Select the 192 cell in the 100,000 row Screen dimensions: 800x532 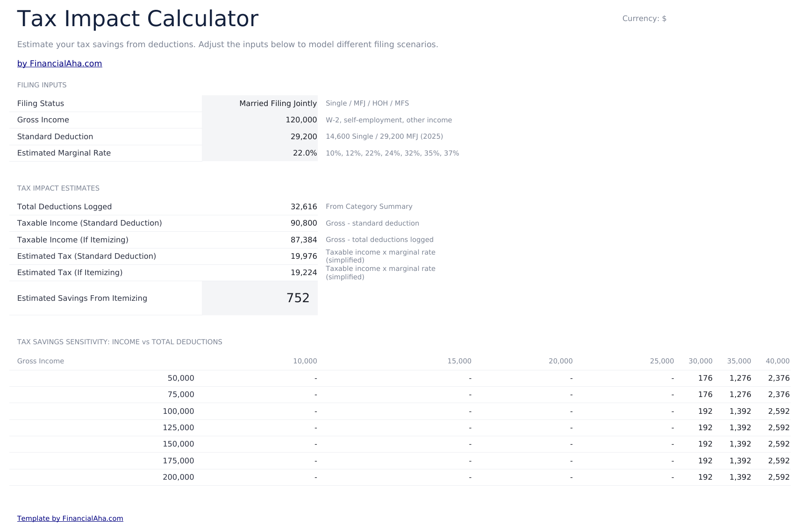[x=705, y=411]
